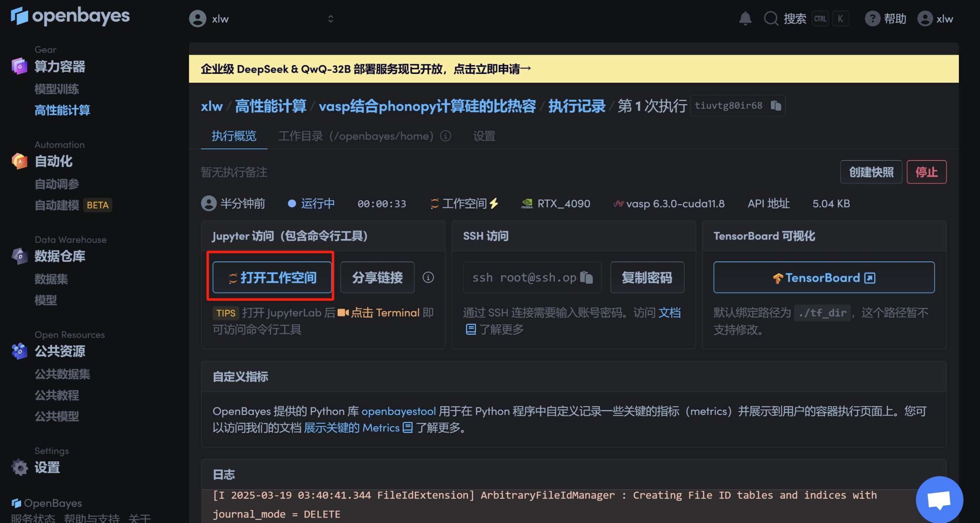The image size is (980, 523).
Task: Open 展示关键的 Metrics documentation link
Action: [x=351, y=428]
